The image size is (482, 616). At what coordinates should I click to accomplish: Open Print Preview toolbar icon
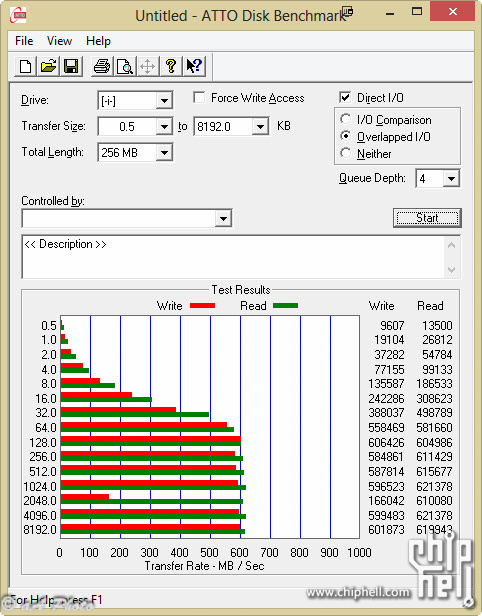pos(125,66)
